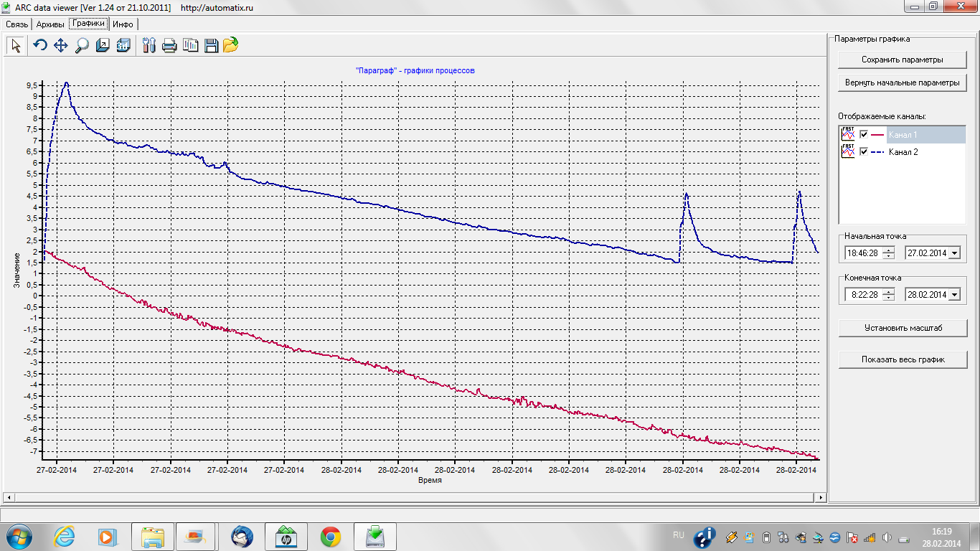Image resolution: width=980 pixels, height=551 pixels.
Task: Select the magnifier zoom tool
Action: tap(82, 46)
